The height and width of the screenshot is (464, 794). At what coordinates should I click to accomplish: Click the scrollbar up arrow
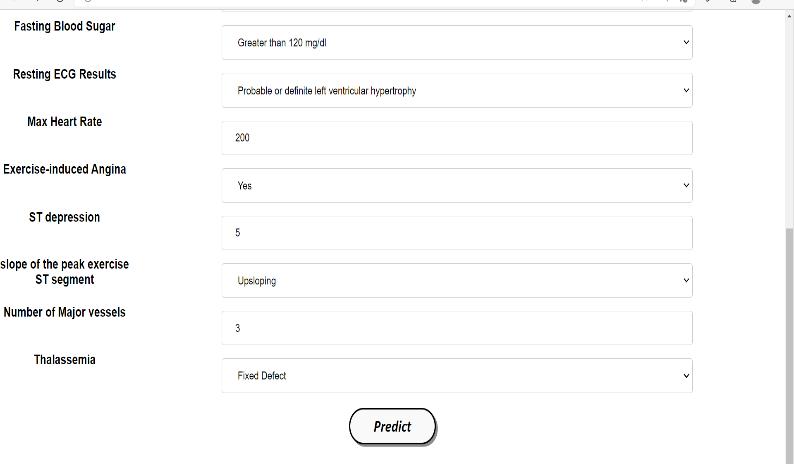tap(789, 17)
